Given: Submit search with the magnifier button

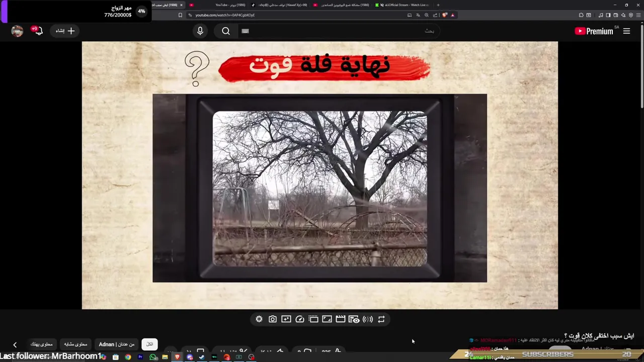Looking at the screenshot, I should pyautogui.click(x=226, y=31).
